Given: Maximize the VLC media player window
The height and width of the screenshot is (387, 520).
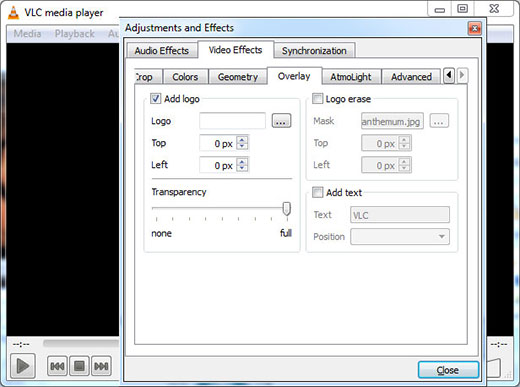Looking at the screenshot, I should tap(463, 9).
